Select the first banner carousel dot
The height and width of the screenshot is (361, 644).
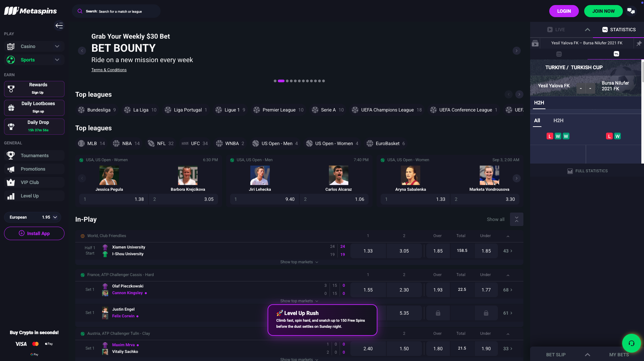275,81
